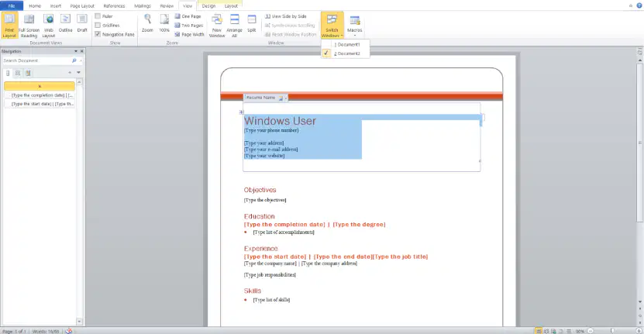Image resolution: width=644 pixels, height=334 pixels.
Task: Click the document vertical scrollbar thumb
Action: pos(640,142)
